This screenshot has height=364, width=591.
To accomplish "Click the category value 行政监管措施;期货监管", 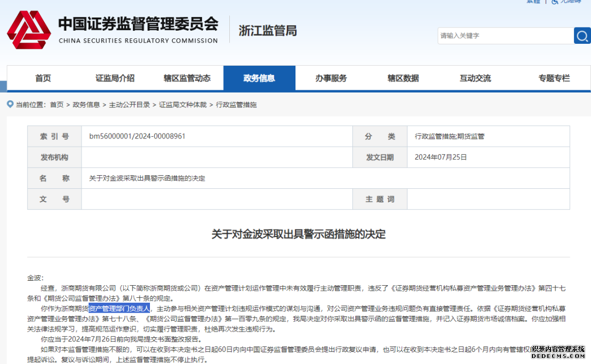I will [x=450, y=136].
